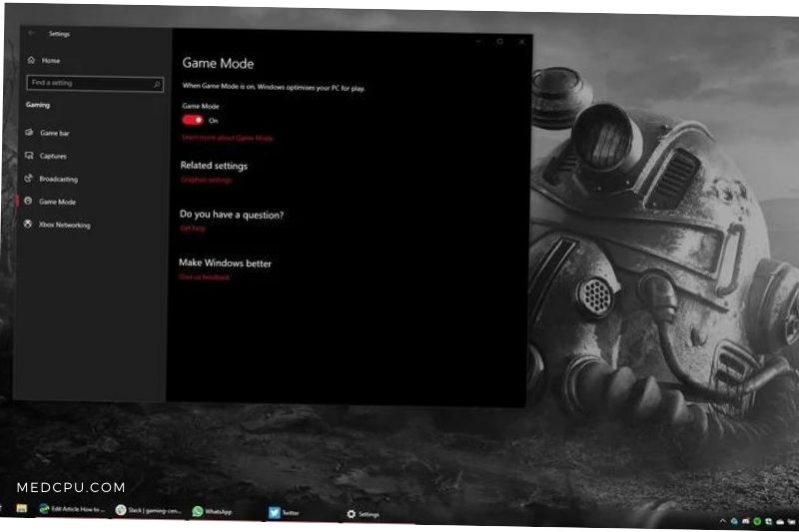Close the Settings window

(521, 42)
